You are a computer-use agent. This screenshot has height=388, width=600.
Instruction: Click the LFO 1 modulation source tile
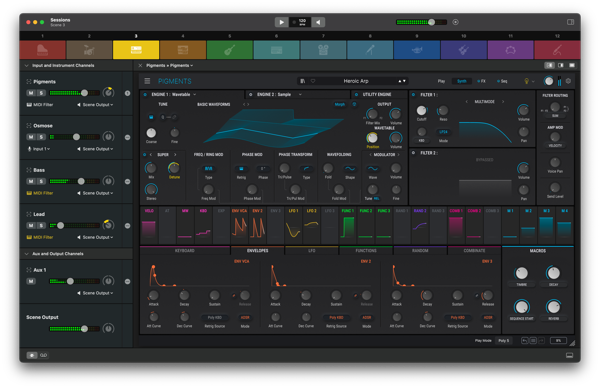click(x=293, y=225)
